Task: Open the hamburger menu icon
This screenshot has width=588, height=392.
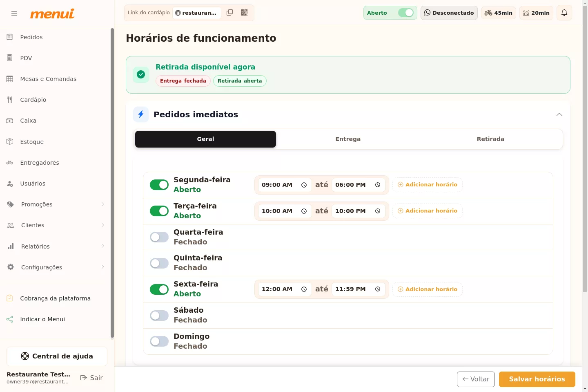Action: pos(14,13)
